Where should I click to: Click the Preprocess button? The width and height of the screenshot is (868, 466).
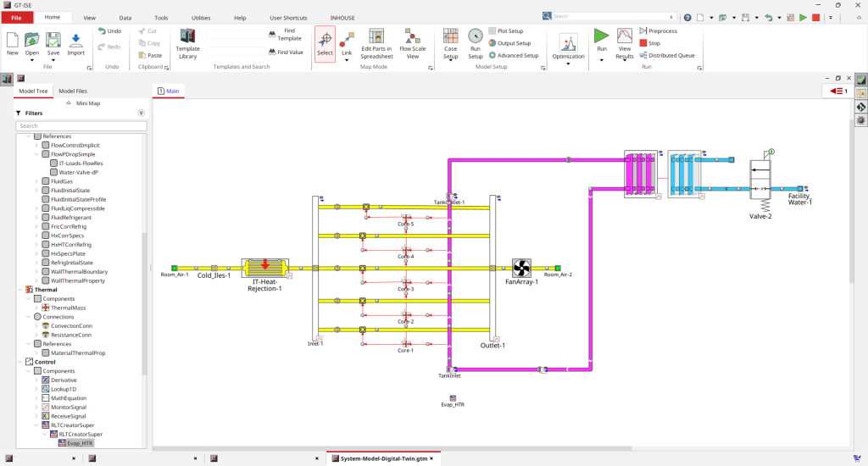click(663, 31)
